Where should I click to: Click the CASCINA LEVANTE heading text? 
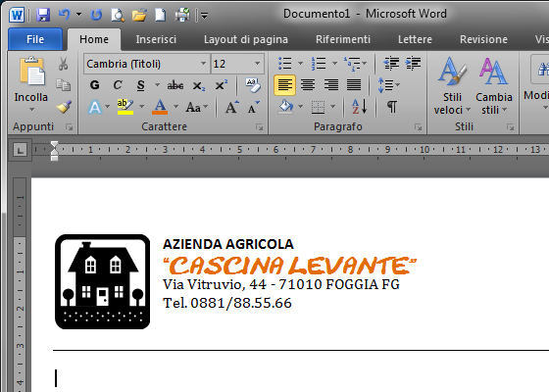click(290, 266)
